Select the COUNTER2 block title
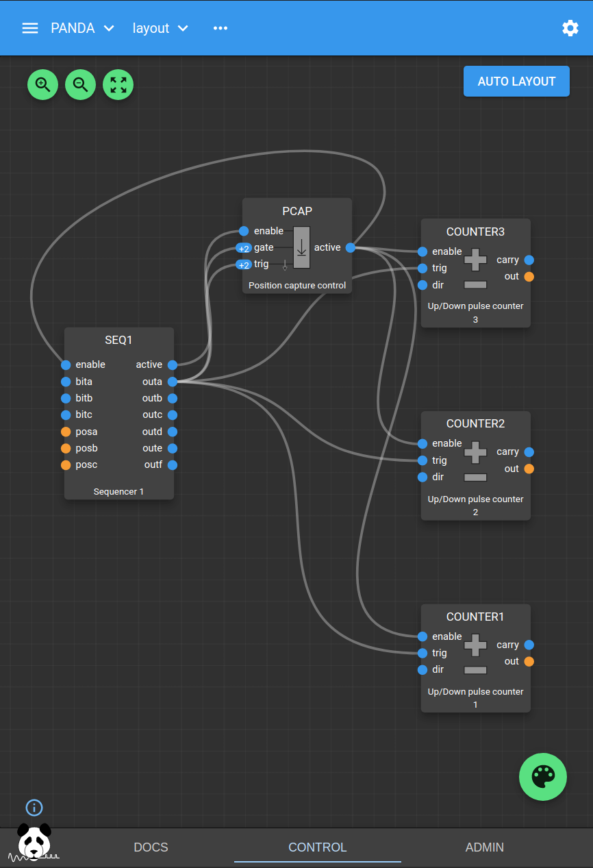593x868 pixels. (x=475, y=423)
